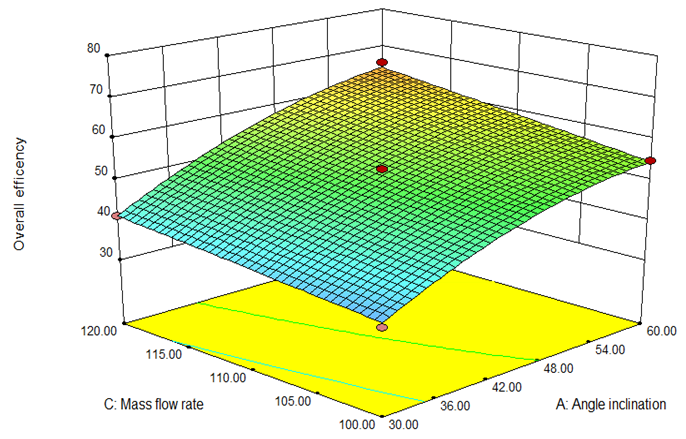
Task: Pick the pink design point at the front corner
Action: (381, 327)
